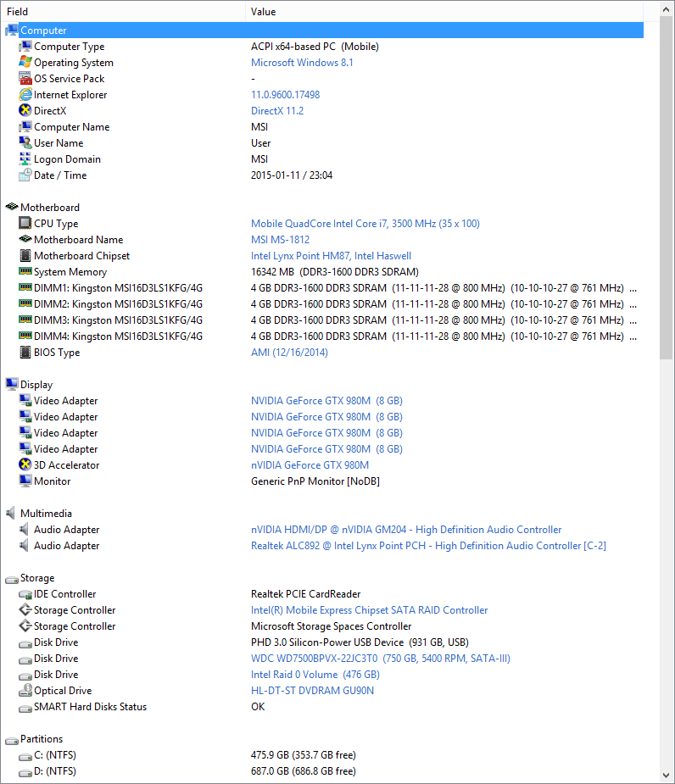The width and height of the screenshot is (675, 784).
Task: Click the Partitions section icon
Action: click(12, 741)
